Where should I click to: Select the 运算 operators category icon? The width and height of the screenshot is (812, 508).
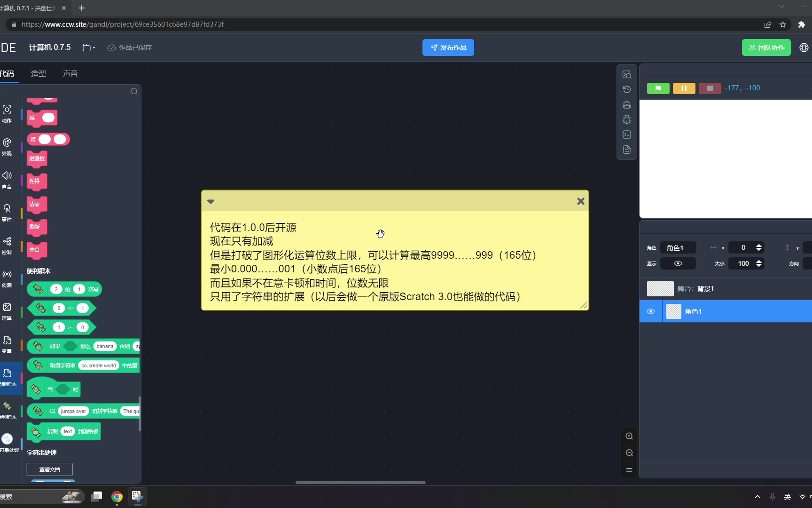click(x=7, y=310)
